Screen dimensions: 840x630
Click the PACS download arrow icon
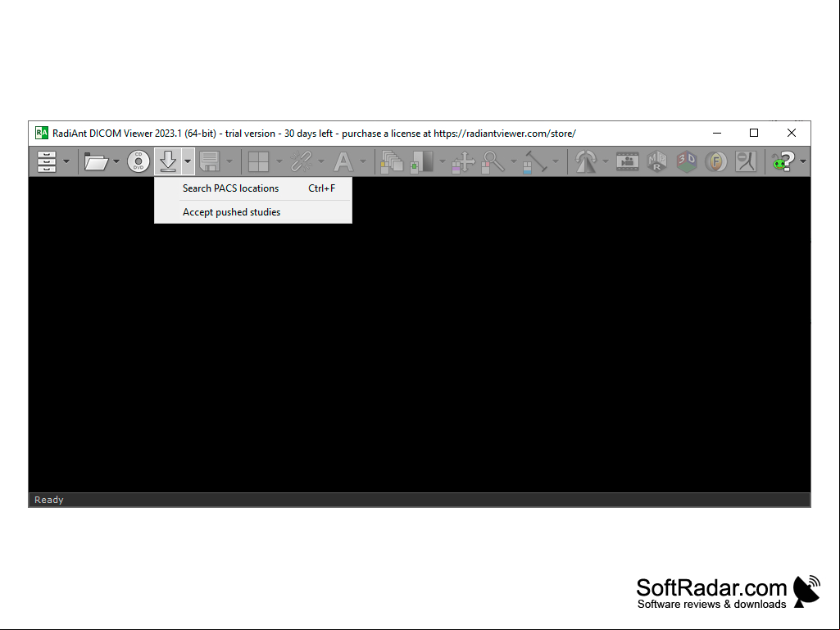click(x=168, y=161)
